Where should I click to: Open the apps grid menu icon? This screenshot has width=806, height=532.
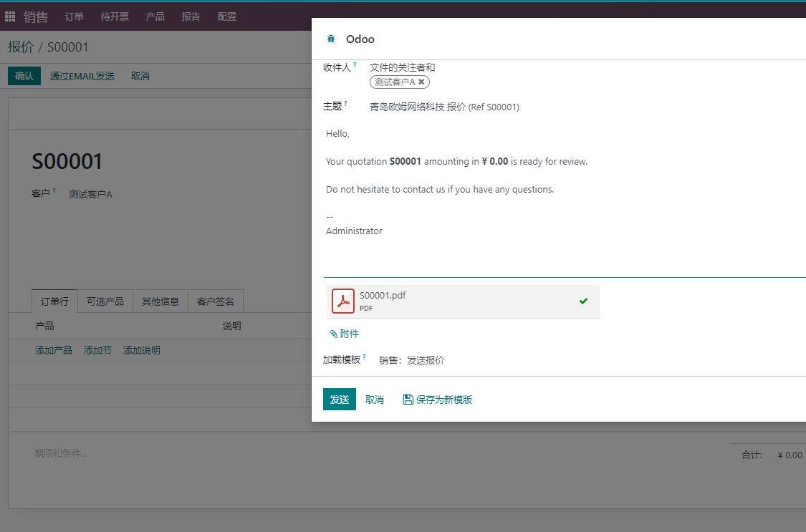coord(10,16)
